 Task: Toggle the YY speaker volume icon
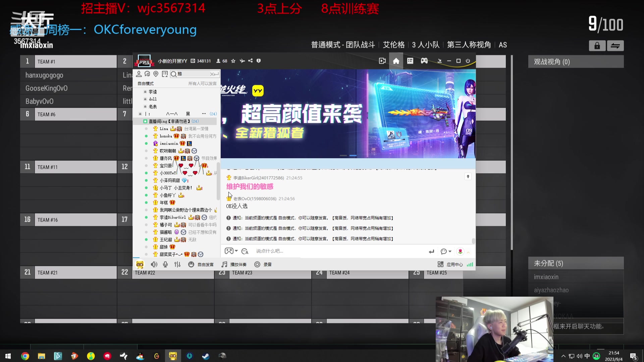[154, 264]
